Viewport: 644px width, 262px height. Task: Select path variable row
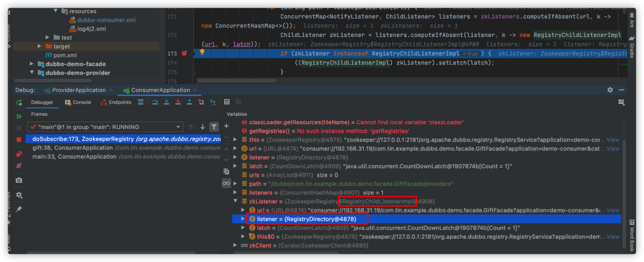[426, 183]
